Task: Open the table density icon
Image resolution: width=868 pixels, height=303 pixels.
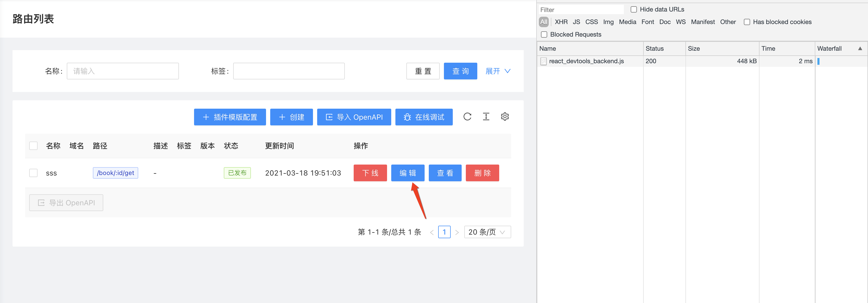Action: 486,117
